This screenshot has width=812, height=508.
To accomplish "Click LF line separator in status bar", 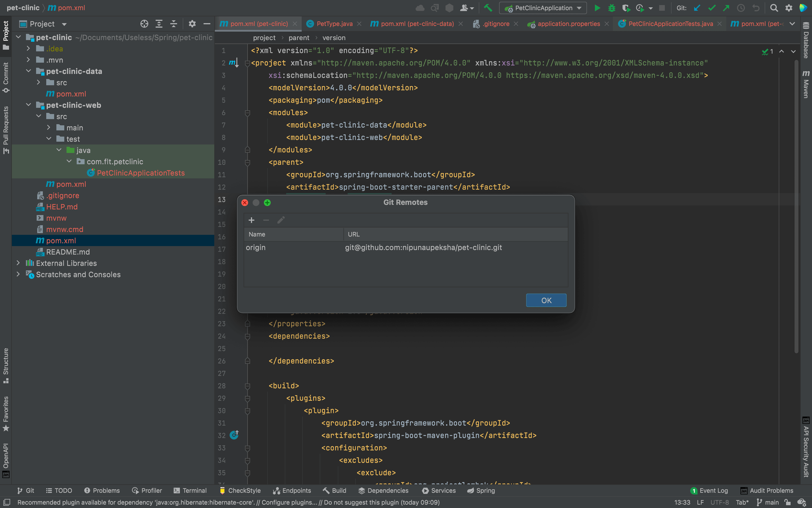I will 700,502.
